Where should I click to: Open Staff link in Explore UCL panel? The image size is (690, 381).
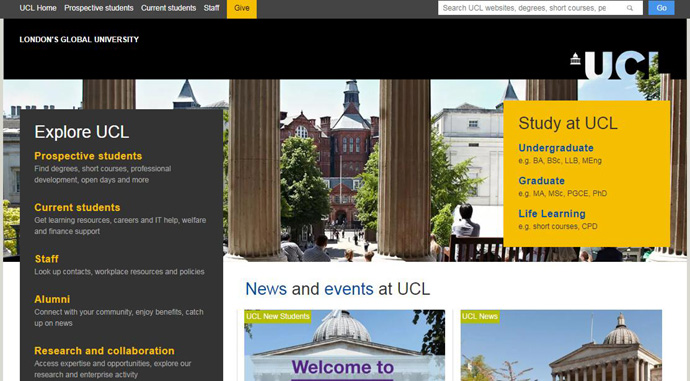47,259
